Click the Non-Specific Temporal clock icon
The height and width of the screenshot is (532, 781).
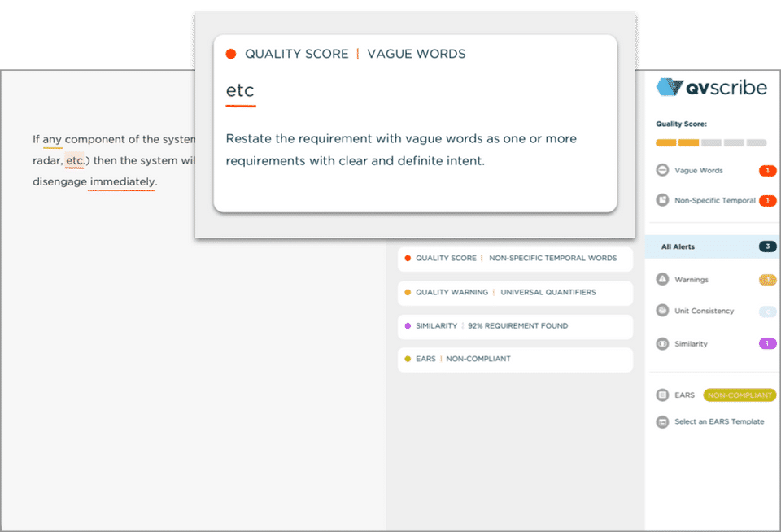point(662,200)
